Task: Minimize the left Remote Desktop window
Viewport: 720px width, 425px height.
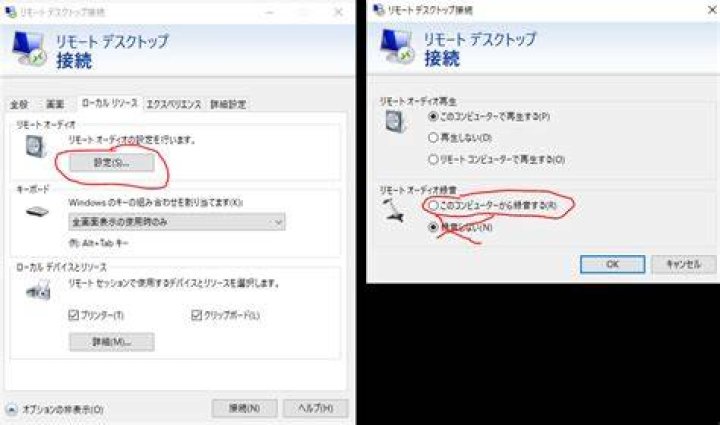Action: pyautogui.click(x=270, y=12)
